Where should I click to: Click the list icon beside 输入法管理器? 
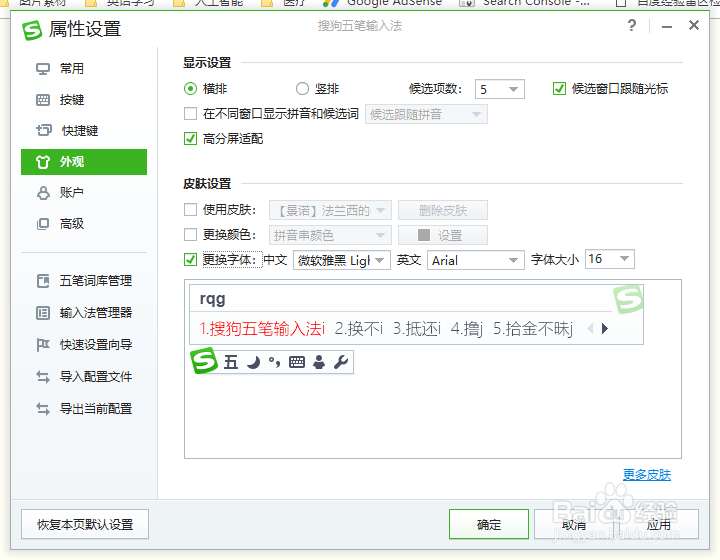(x=43, y=313)
